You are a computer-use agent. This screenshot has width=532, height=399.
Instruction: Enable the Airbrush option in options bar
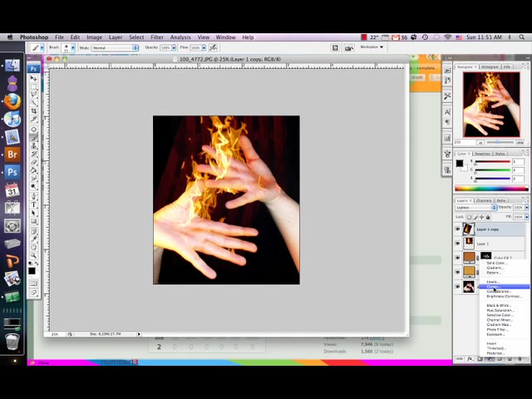(x=213, y=47)
